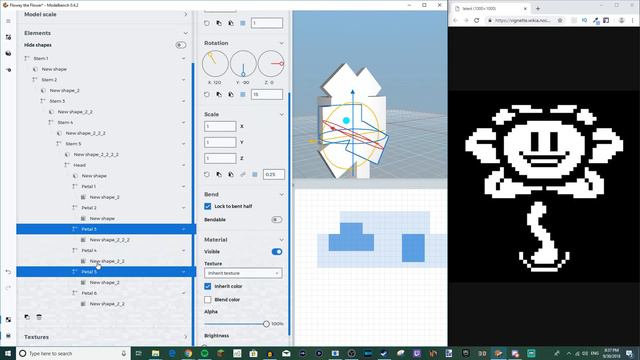Expand the Model scale section

point(186,14)
